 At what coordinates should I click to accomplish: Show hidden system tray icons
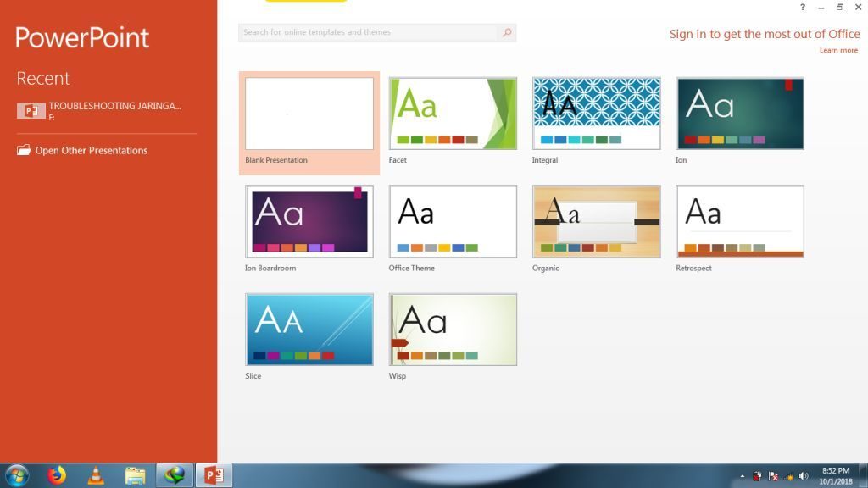(x=743, y=476)
